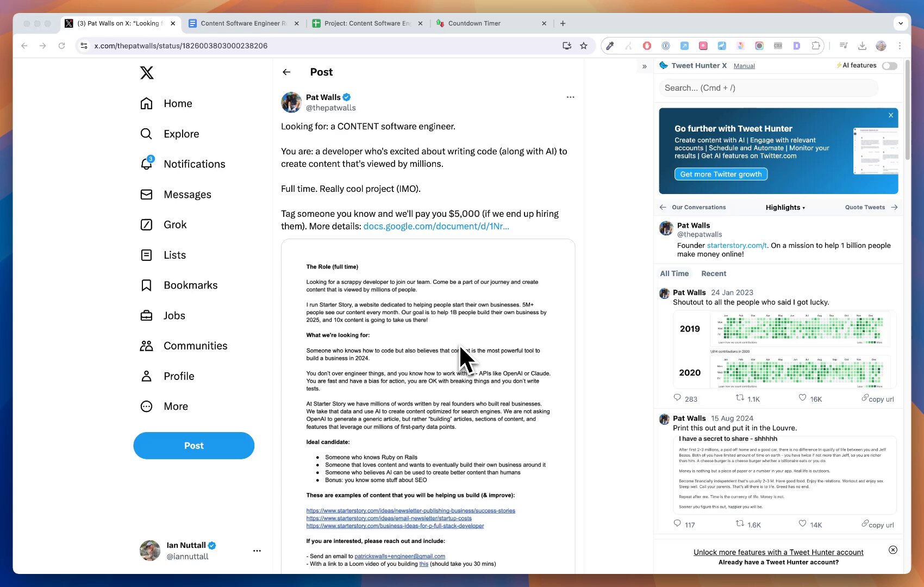Click the blue Post button

194,446
